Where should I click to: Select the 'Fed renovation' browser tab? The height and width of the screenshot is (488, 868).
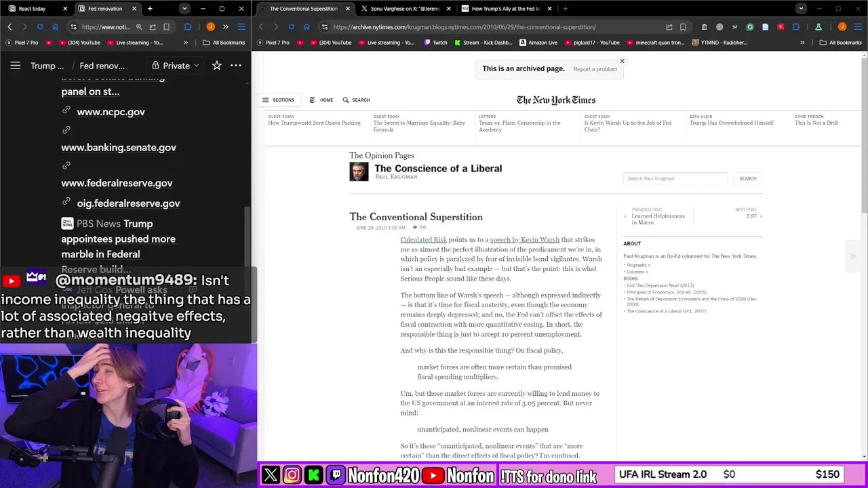[x=105, y=9]
